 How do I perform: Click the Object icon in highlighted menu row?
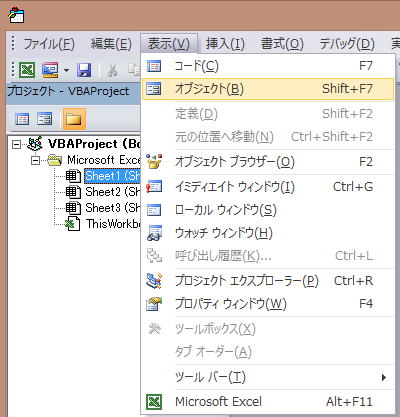(x=154, y=89)
